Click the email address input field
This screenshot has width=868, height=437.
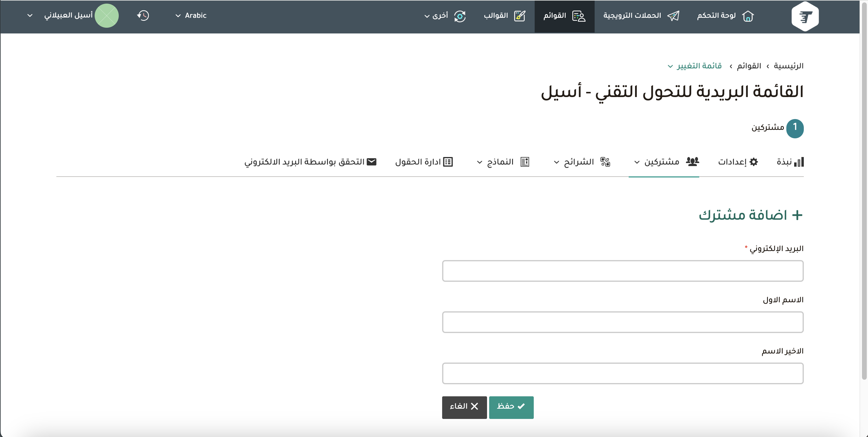[622, 271]
